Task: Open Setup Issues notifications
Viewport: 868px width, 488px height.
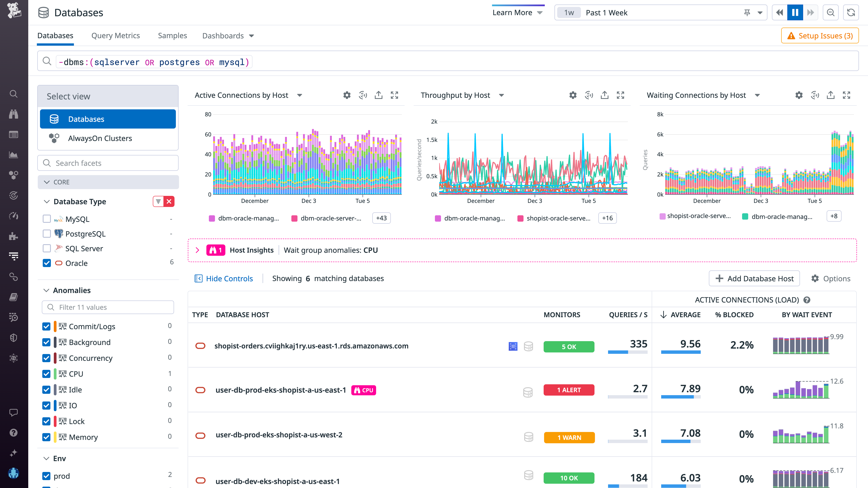Action: [x=820, y=35]
